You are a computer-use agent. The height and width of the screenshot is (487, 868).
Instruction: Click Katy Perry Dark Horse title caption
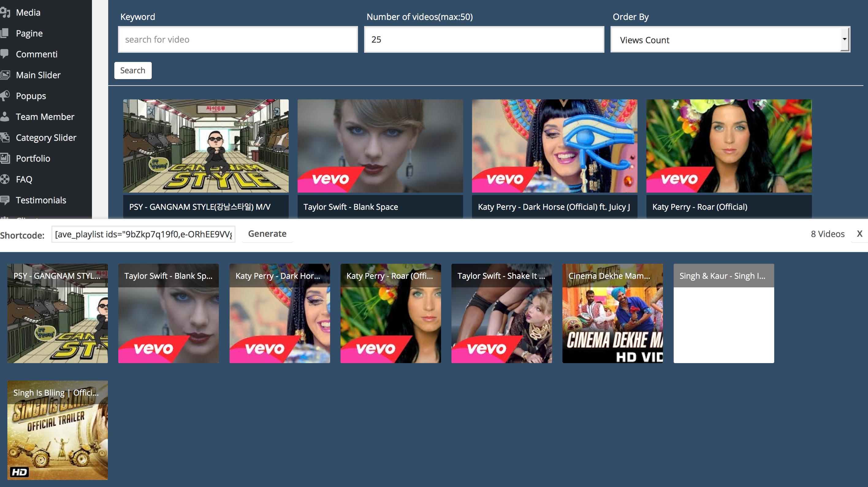(554, 207)
